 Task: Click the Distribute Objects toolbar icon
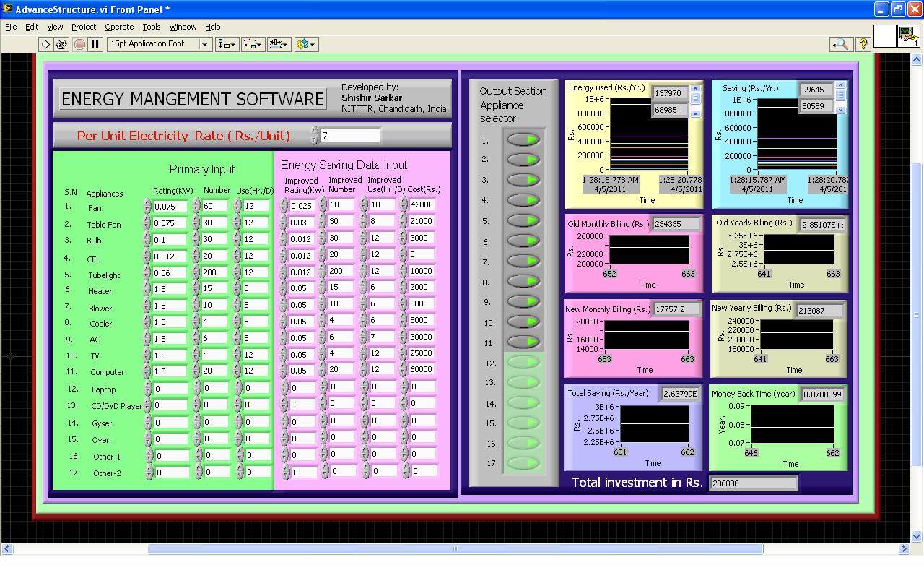tap(250, 44)
